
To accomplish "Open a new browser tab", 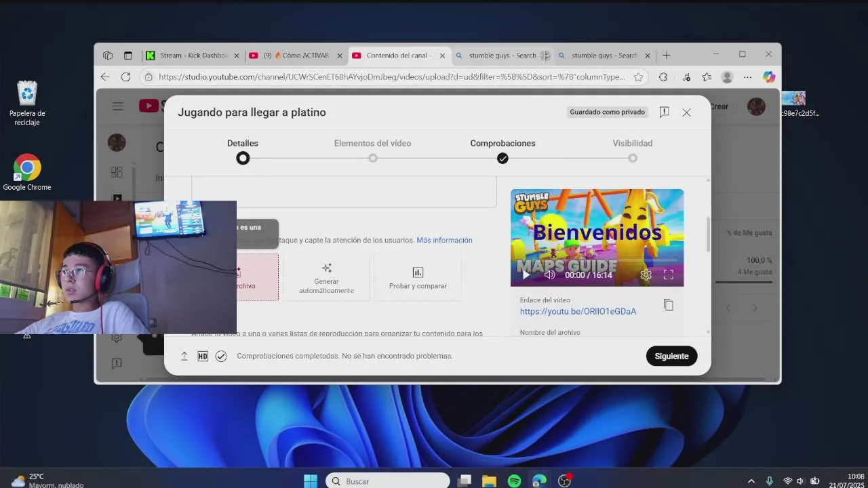I will tap(666, 56).
